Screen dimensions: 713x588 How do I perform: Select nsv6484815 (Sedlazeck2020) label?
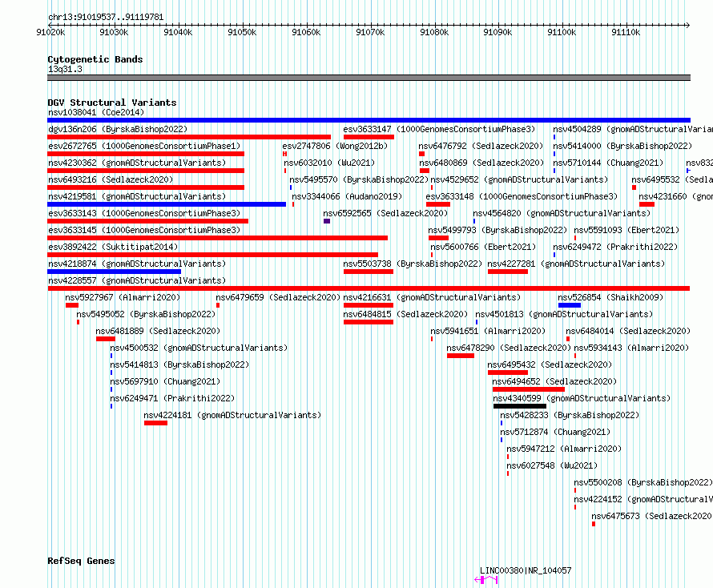point(405,314)
